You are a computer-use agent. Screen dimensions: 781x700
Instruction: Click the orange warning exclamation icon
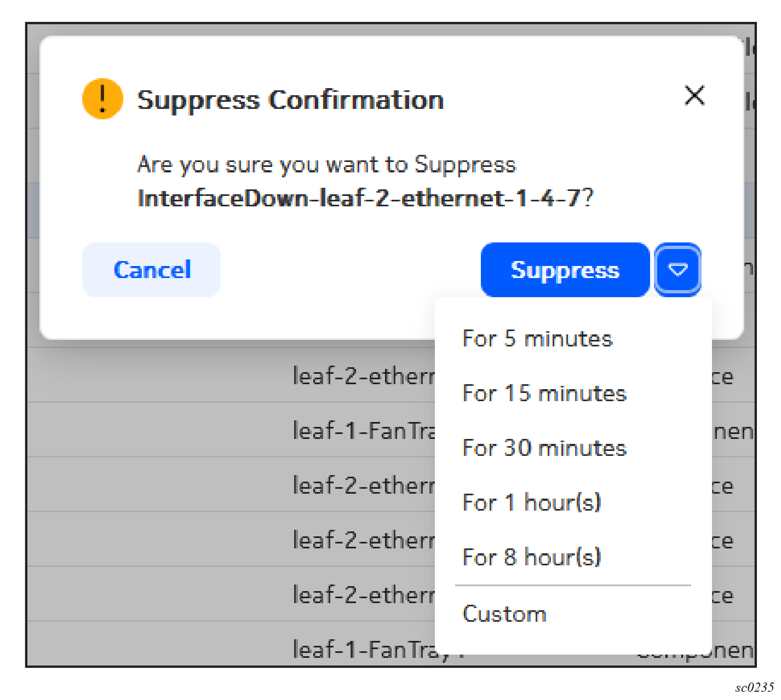[x=102, y=99]
